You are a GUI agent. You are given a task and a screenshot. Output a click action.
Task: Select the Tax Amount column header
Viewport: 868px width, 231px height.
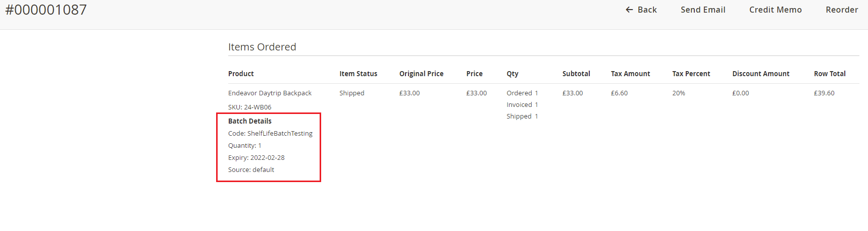click(630, 74)
